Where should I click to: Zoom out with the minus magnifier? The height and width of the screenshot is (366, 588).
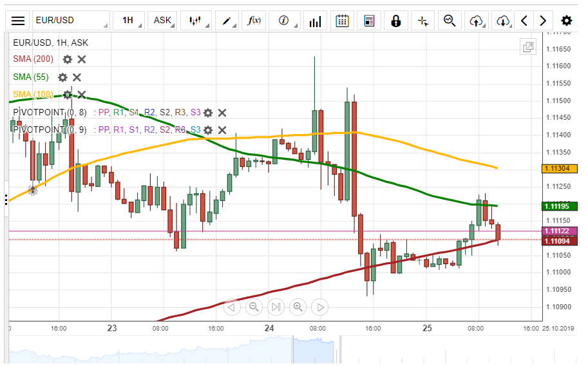pos(254,307)
